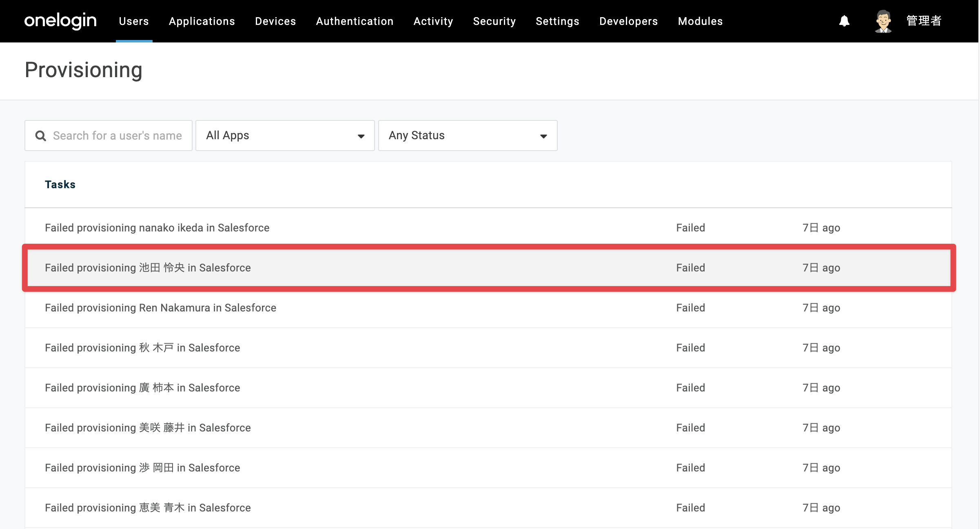Click the search magnifier icon
This screenshot has height=529, width=980.
(40, 136)
